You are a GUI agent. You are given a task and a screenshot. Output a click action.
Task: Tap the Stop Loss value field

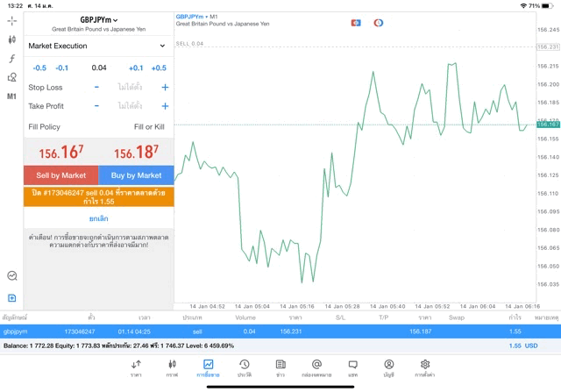(130, 87)
